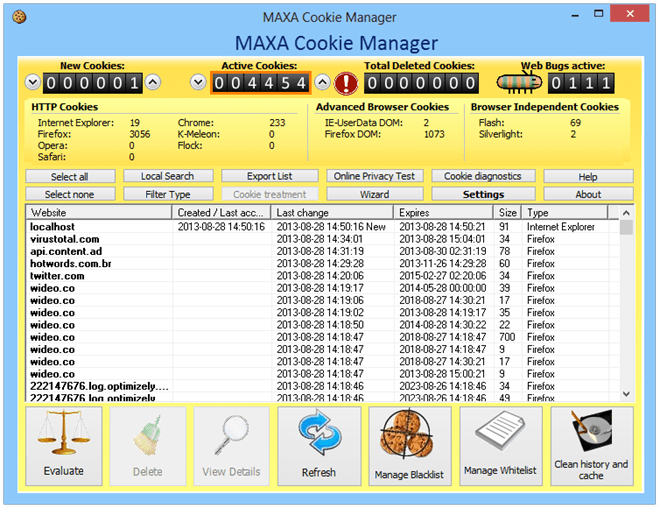The height and width of the screenshot is (508, 660).
Task: Click Total Deleted Cookies counter display
Action: (x=421, y=83)
